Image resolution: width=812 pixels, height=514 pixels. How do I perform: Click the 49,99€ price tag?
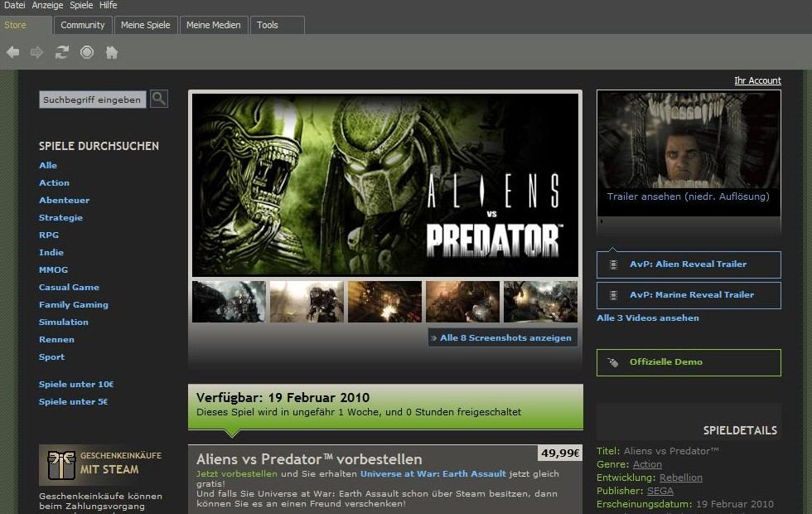[560, 453]
